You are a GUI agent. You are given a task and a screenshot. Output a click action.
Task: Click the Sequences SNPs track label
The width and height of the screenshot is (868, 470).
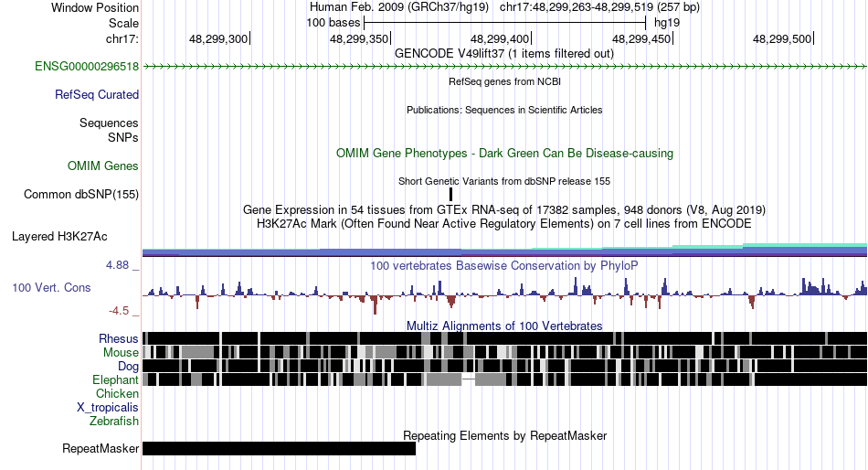[109, 130]
